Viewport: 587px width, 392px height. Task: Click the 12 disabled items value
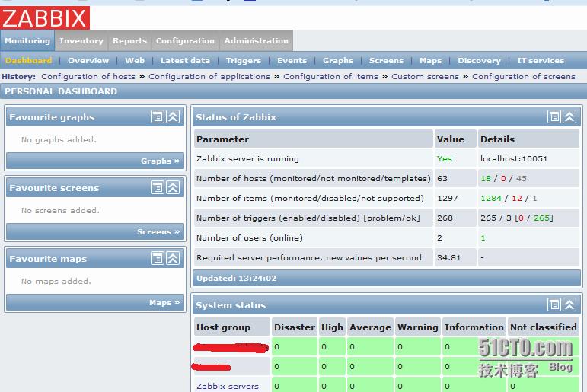pos(517,198)
